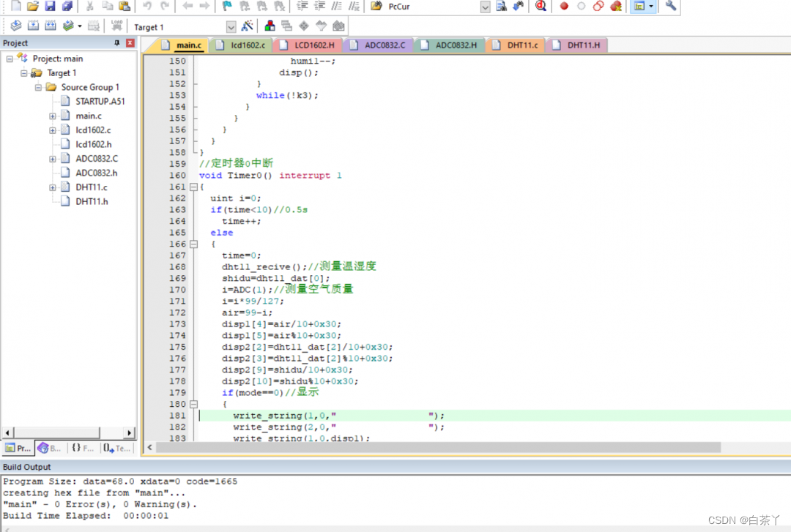Toggle fold marker at line 161
Image resolution: width=791 pixels, height=532 pixels.
[x=193, y=187]
